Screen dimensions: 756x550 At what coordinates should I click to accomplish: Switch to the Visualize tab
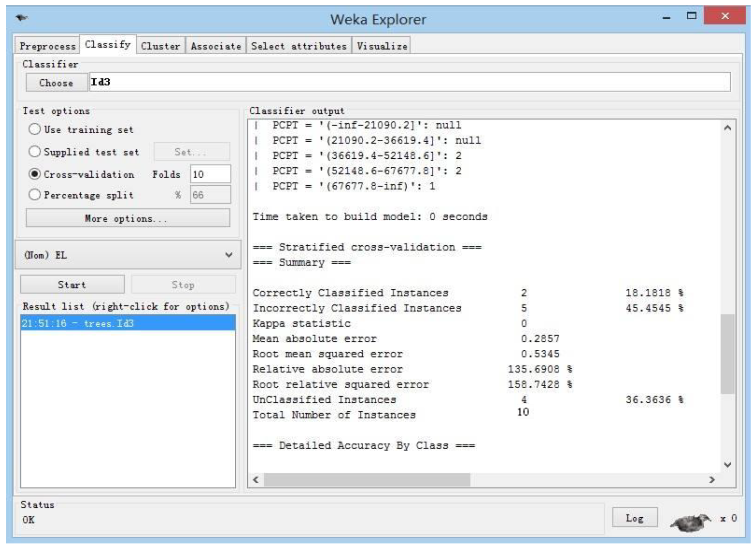click(x=382, y=46)
